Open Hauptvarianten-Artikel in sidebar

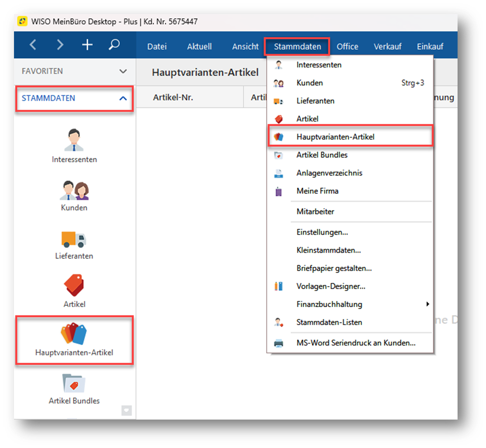pyautogui.click(x=74, y=340)
